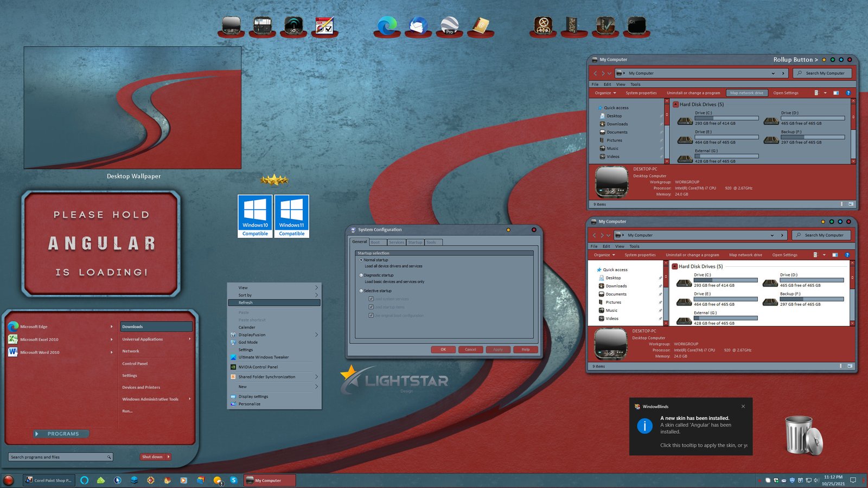Click OK in System Configuration dialog
The image size is (868, 488).
tap(443, 350)
